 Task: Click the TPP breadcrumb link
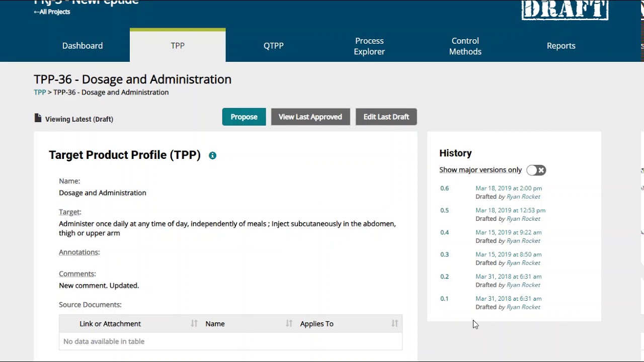[x=40, y=93]
